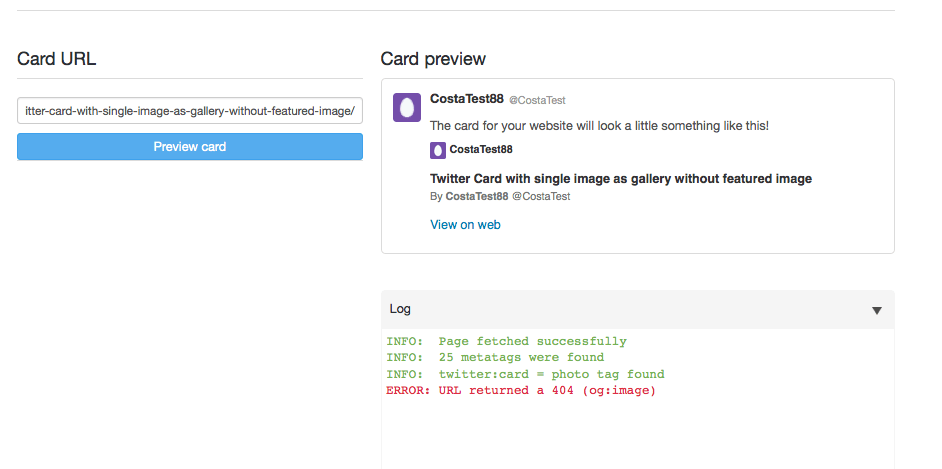The height and width of the screenshot is (469, 942).
Task: Collapse the Log panel with arrow
Action: tap(877, 310)
